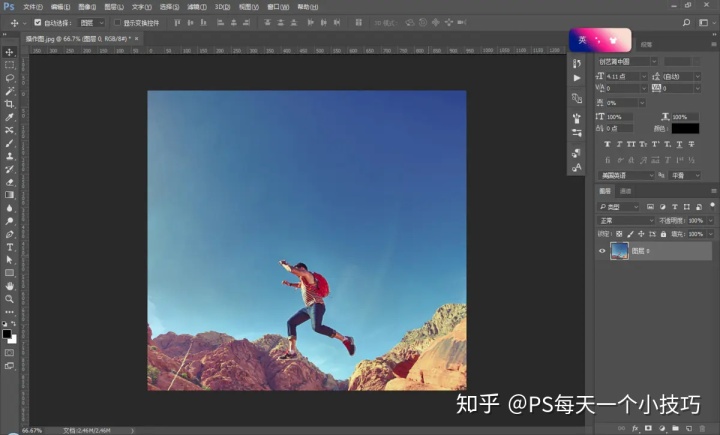720x435 pixels.
Task: Open search magnifier in options bar
Action: tap(686, 23)
